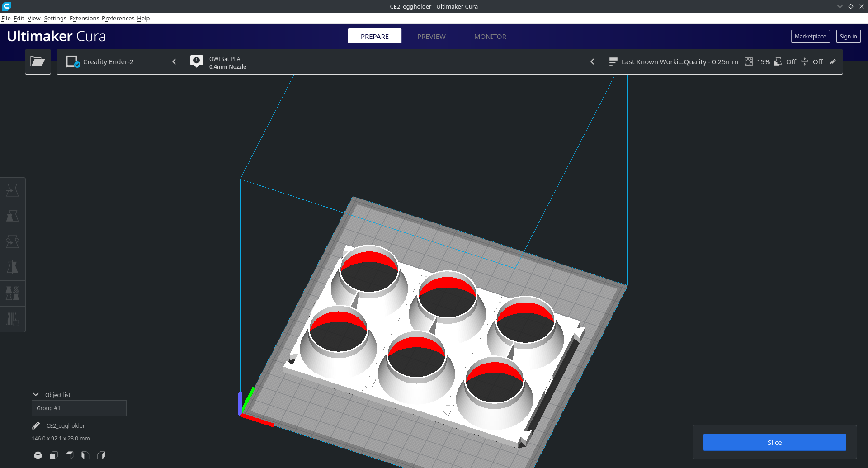The height and width of the screenshot is (468, 868).
Task: Open the Support Blocker tool
Action: (x=13, y=319)
